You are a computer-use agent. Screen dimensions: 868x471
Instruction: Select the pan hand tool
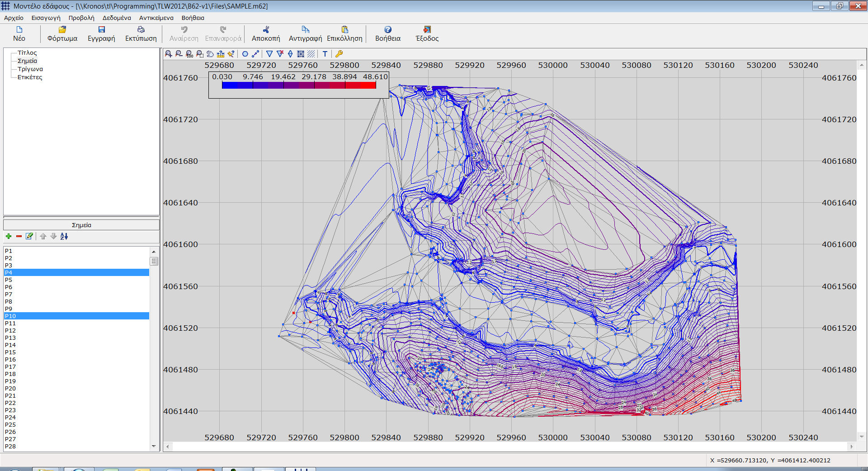210,54
